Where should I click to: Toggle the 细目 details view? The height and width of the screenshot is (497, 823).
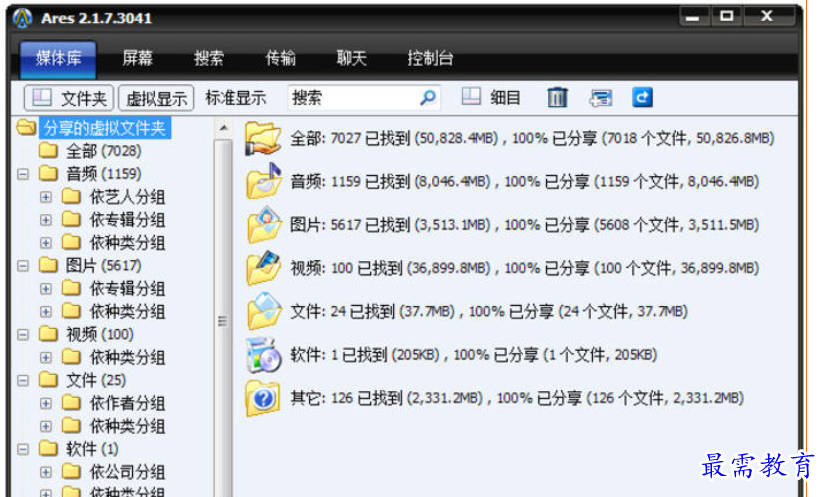(491, 98)
